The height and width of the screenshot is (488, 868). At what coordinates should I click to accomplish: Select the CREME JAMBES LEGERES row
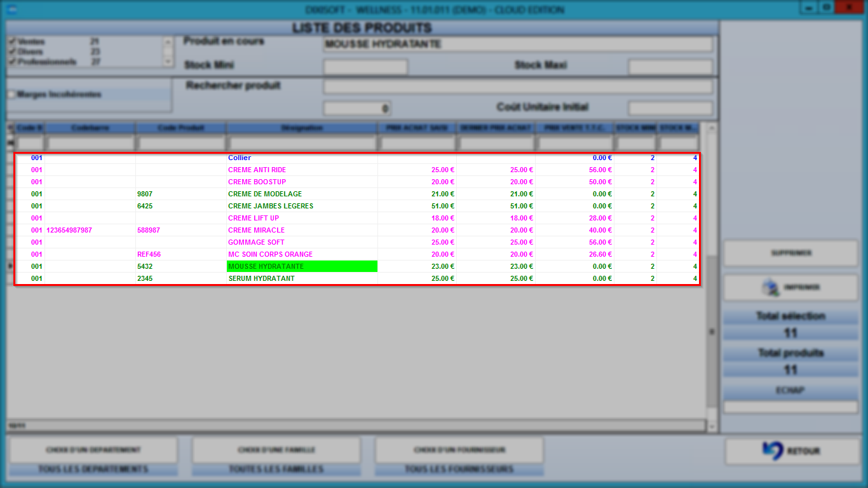click(x=357, y=206)
